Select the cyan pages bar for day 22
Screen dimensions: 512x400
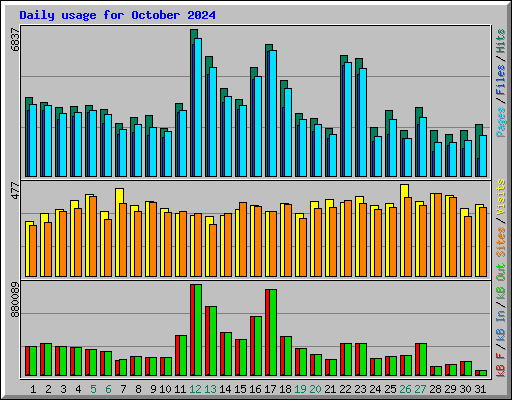[348, 119]
